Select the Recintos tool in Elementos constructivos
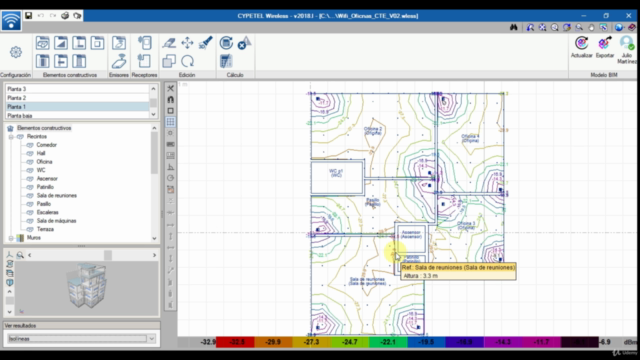The height and width of the screenshot is (360, 640). [42, 43]
